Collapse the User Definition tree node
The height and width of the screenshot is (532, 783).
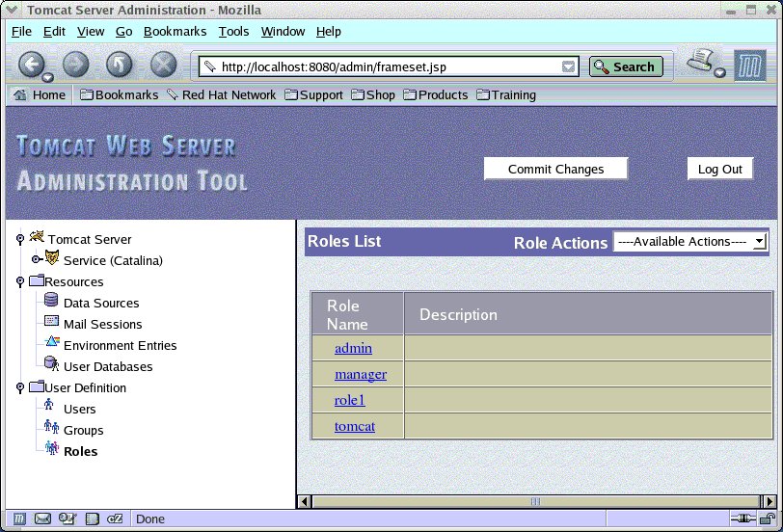(x=20, y=388)
